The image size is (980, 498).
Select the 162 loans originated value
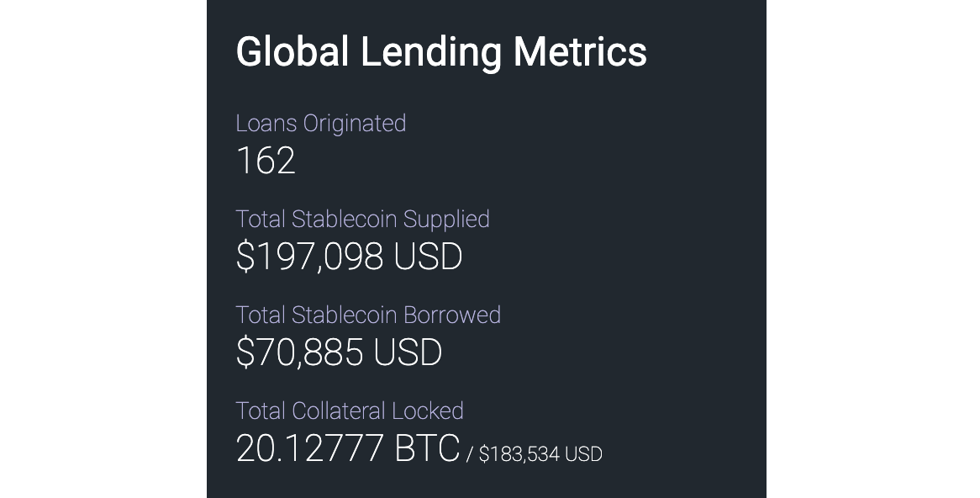point(266,161)
